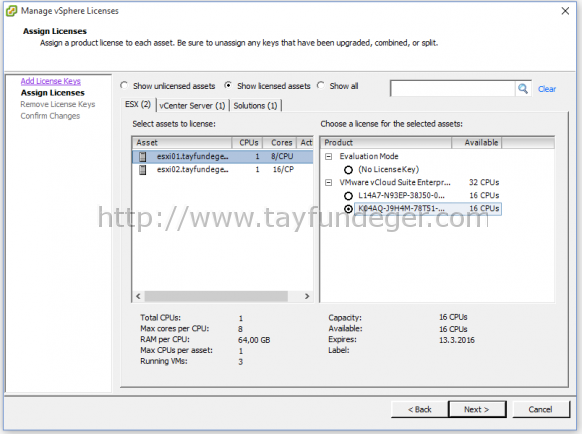This screenshot has height=434, width=582.
Task: Collapse the VMware vCloud Suite Enterprise node
Action: point(328,183)
